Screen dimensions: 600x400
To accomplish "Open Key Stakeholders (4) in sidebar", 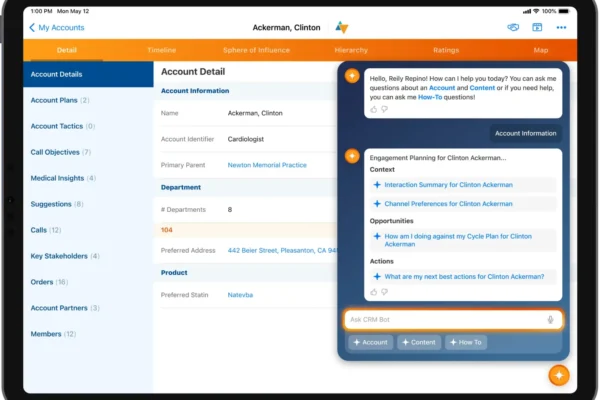I will 65,256.
